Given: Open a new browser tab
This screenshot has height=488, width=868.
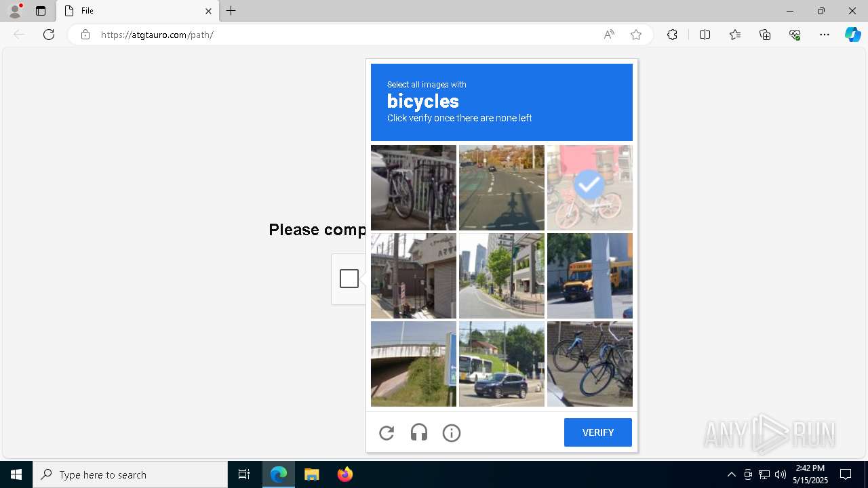Looking at the screenshot, I should (231, 11).
